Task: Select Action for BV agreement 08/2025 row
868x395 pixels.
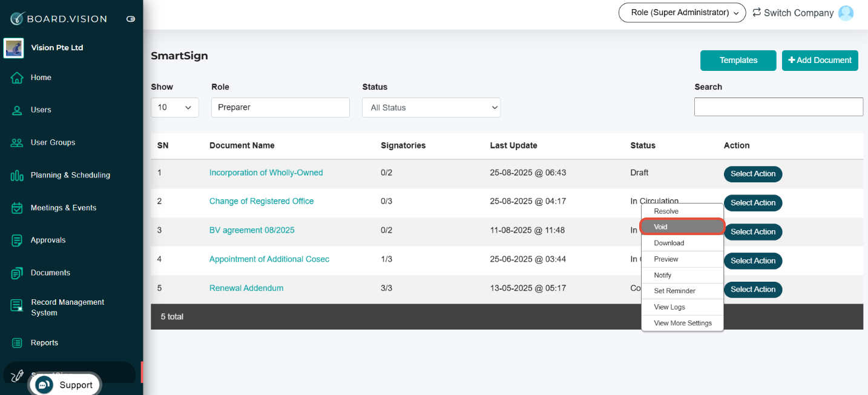Action: tap(753, 232)
